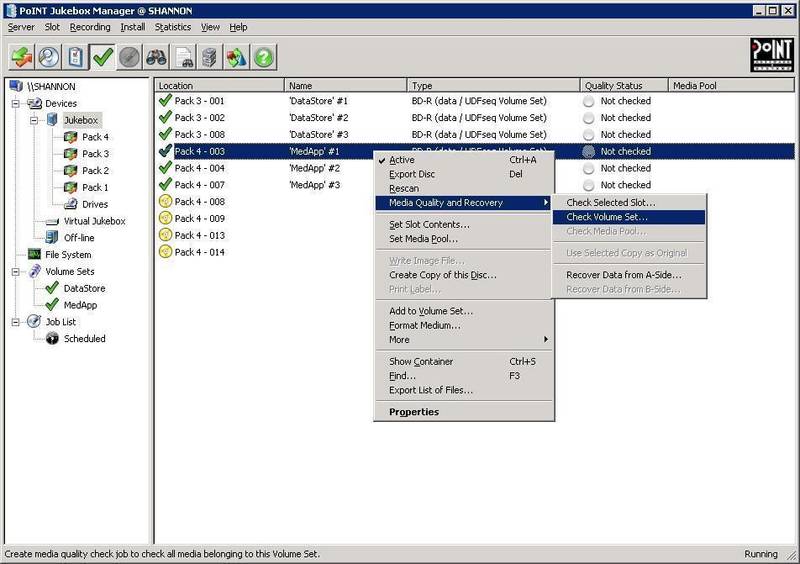Select the File System node
The image size is (800, 564).
tap(68, 255)
